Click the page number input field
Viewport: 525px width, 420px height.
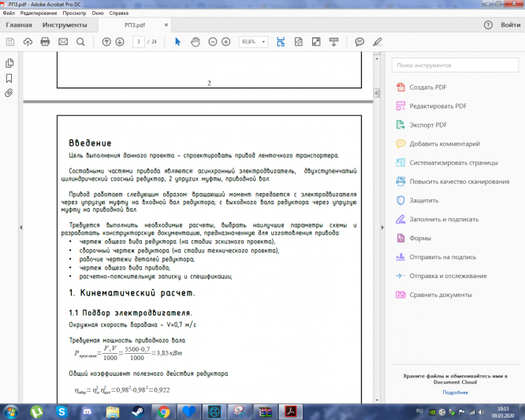[138, 42]
